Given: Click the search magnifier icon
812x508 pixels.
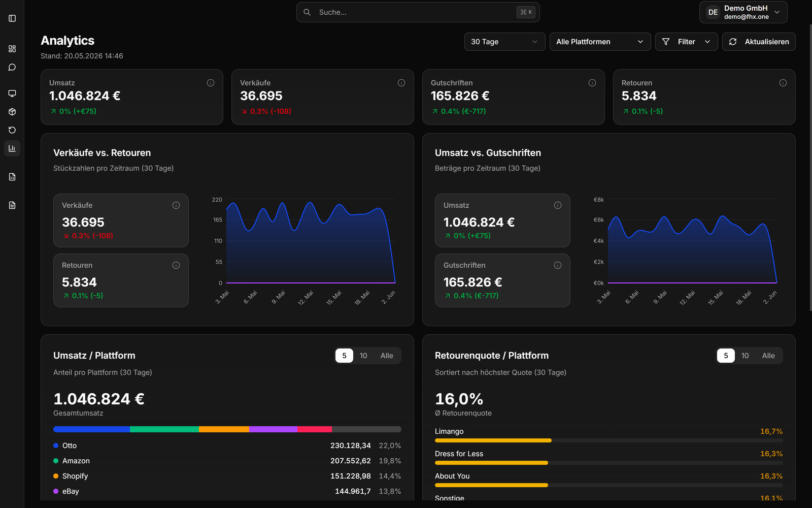Looking at the screenshot, I should pos(307,12).
